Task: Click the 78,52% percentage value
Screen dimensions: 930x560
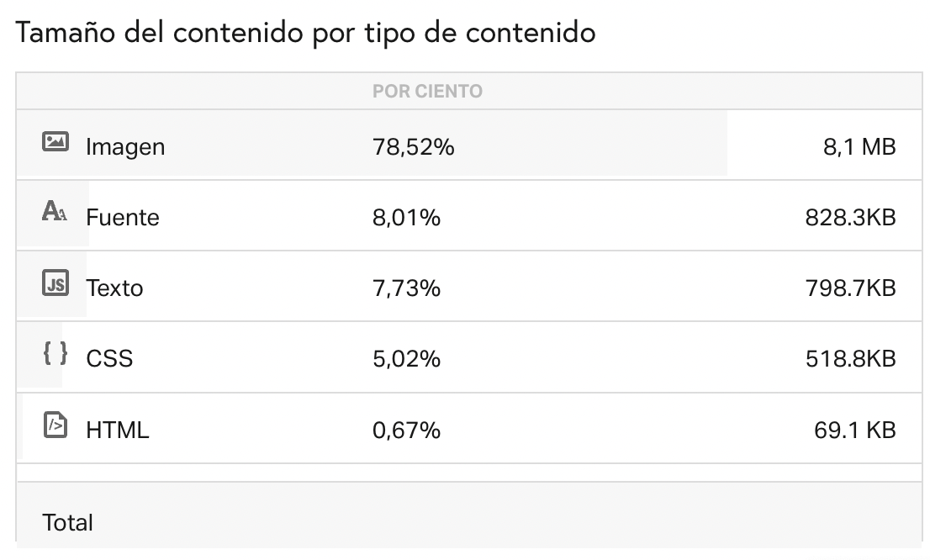Action: (x=414, y=147)
